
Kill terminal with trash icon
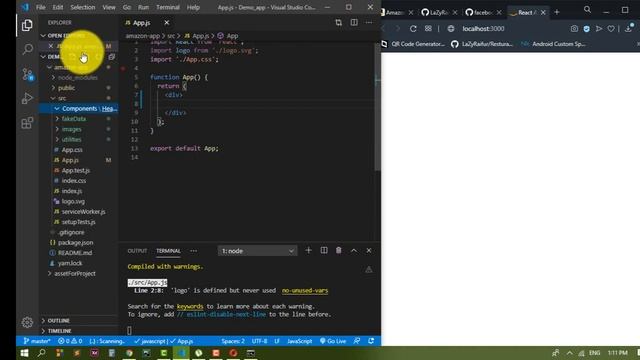(x=338, y=250)
